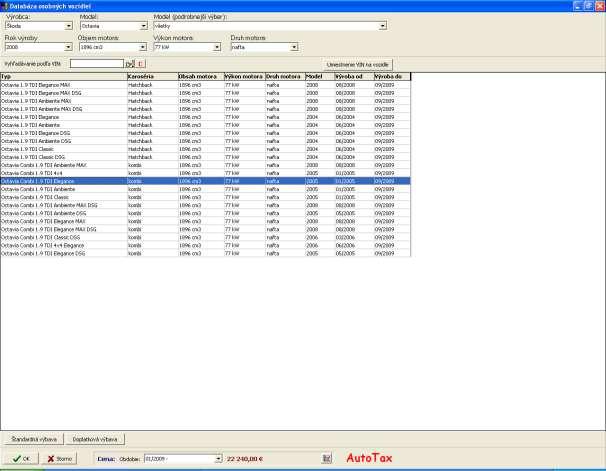Click the calculator icon near price
The width and height of the screenshot is (606, 471).
(x=327, y=458)
